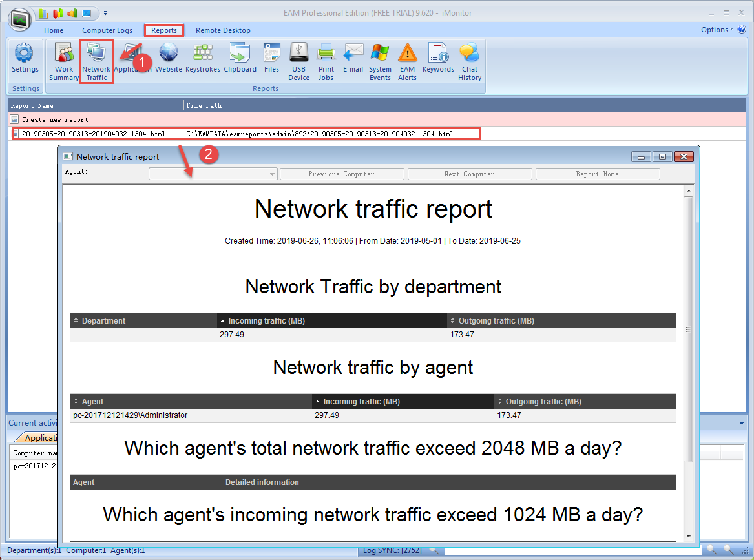Sort department table by Outgoing traffic
Viewport: 754px width, 560px height.
coord(561,320)
